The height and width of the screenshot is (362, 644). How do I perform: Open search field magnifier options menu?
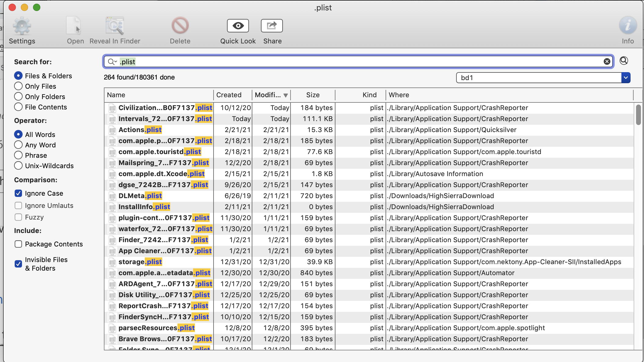click(112, 62)
